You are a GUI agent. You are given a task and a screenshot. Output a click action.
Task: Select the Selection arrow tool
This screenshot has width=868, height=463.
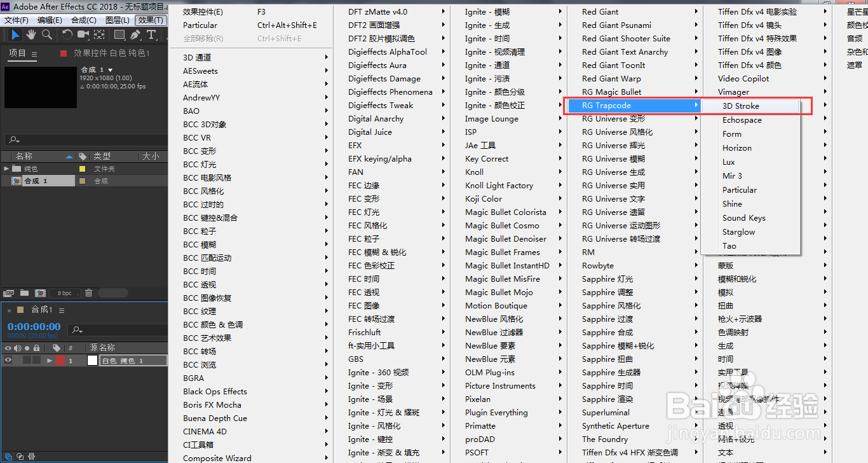click(16, 34)
